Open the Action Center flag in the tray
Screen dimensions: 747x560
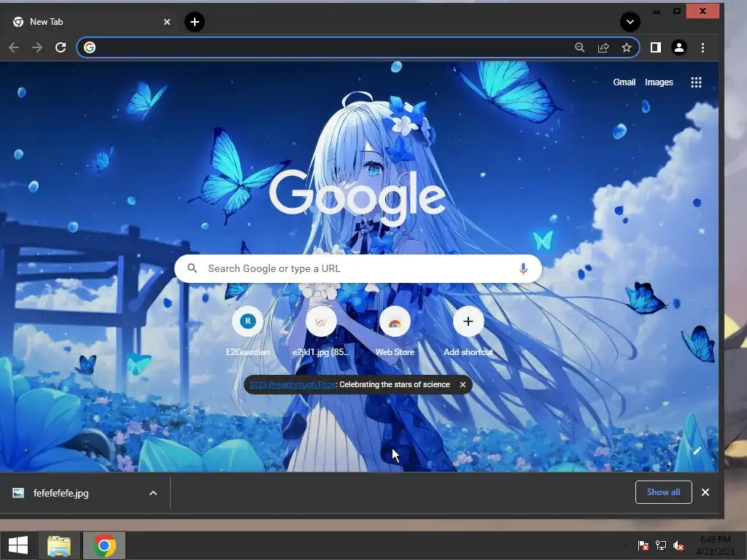pos(643,545)
